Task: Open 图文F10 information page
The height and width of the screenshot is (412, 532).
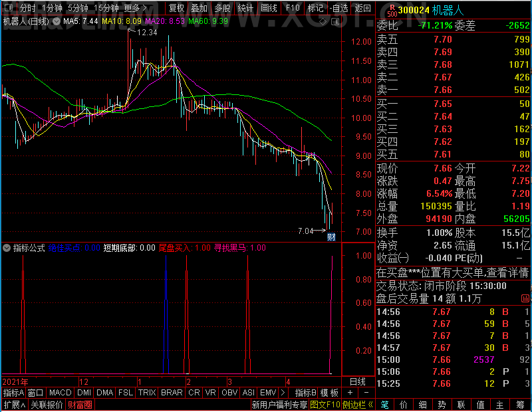Action: point(325,405)
